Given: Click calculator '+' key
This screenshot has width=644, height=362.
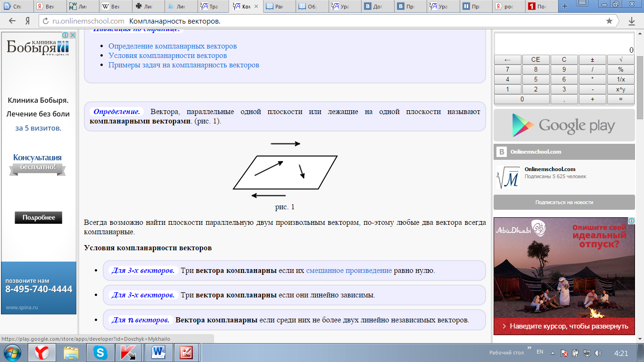Looking at the screenshot, I should pos(593,99).
